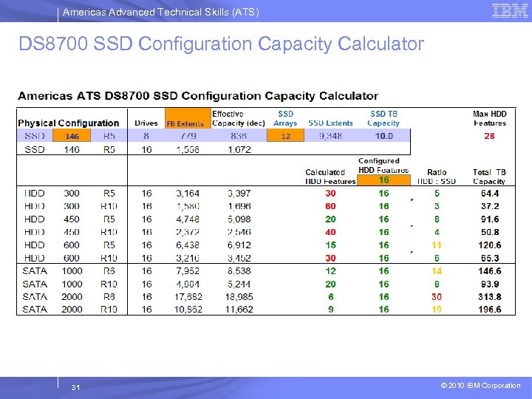Click the Total TB Capacity value '196.6'
This screenshot has height=399, width=532.
tap(490, 310)
